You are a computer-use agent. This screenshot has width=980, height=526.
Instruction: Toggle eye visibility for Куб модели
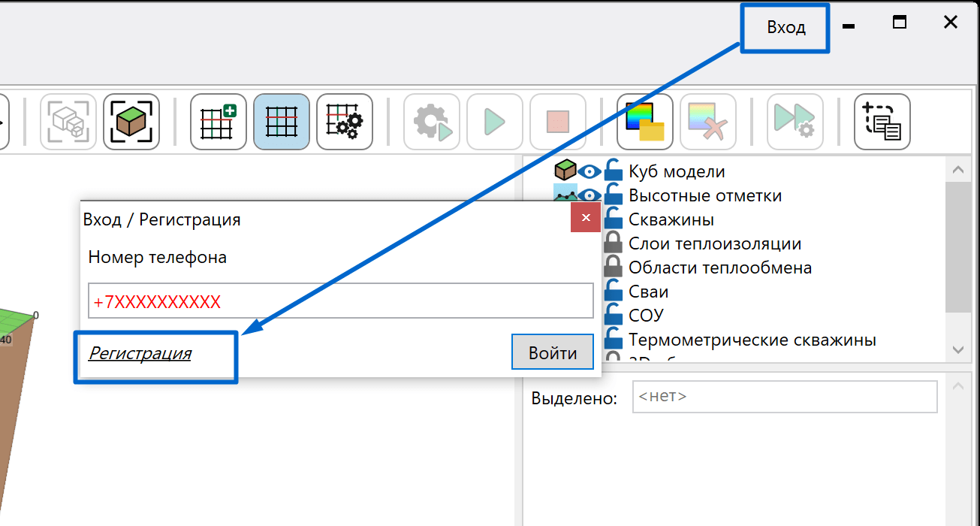(589, 171)
